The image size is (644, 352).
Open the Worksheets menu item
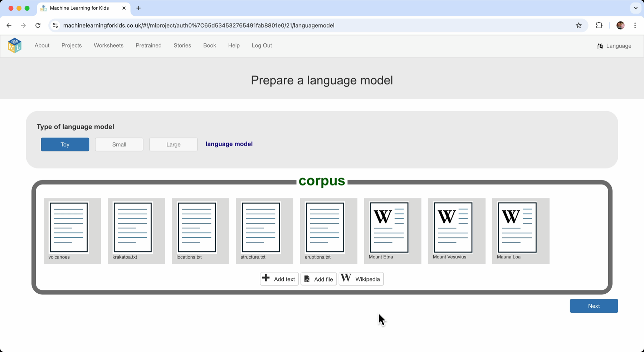[108, 45]
